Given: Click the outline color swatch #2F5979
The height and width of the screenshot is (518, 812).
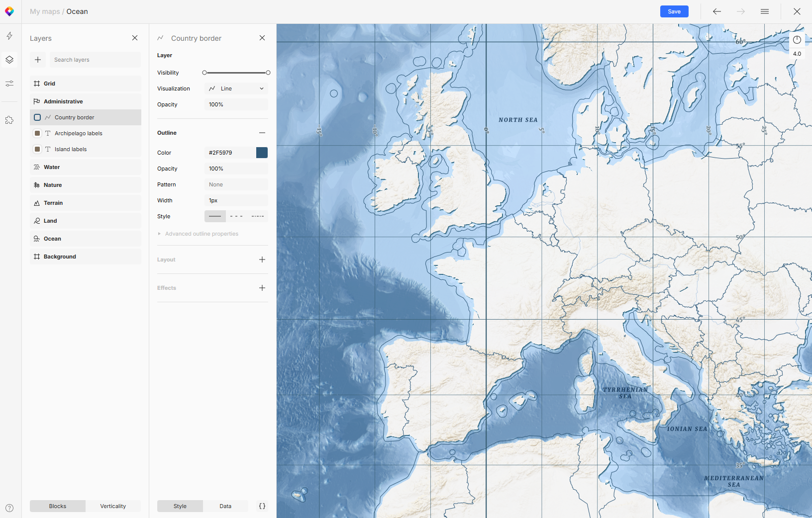Looking at the screenshot, I should pyautogui.click(x=262, y=153).
